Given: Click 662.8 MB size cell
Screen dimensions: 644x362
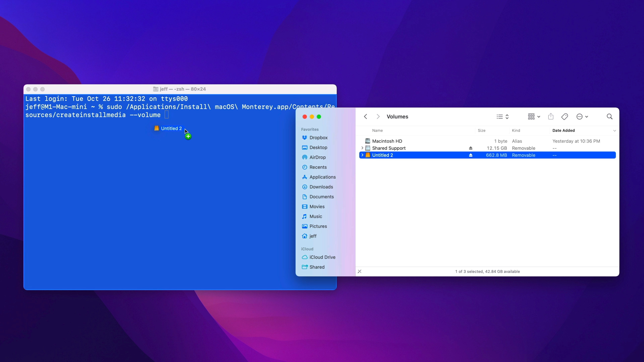Looking at the screenshot, I should 496,155.
